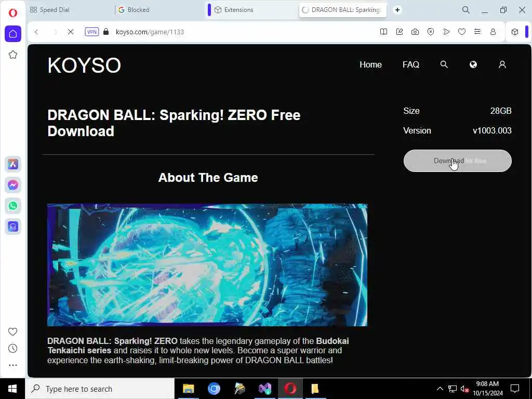Click the send/flow arrow icon
This screenshot has width=532, height=399.
pos(446,32)
